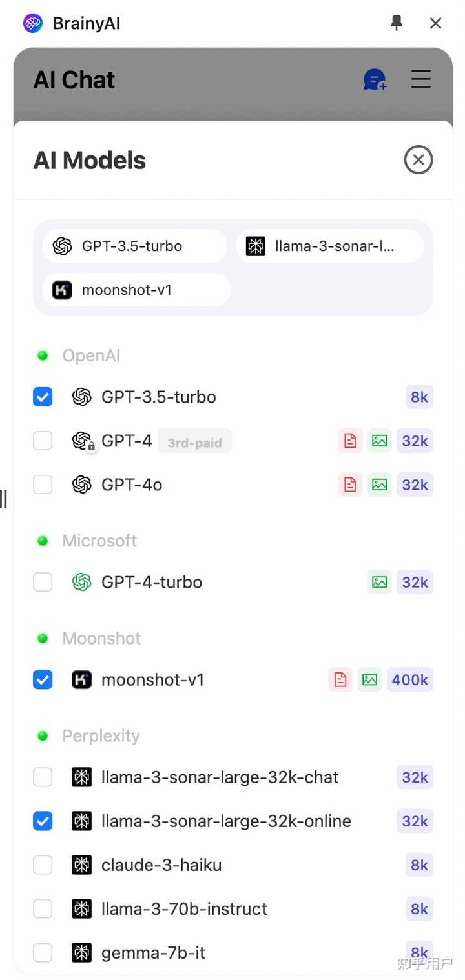Uncheck llama-3-sonar-large-32k-online model
Screen dimensions: 465x980
pos(43,821)
